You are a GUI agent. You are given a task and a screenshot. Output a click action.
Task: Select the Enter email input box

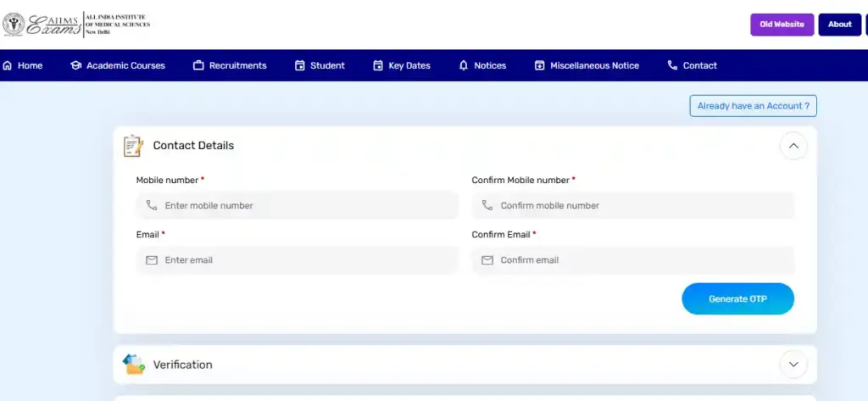(297, 260)
